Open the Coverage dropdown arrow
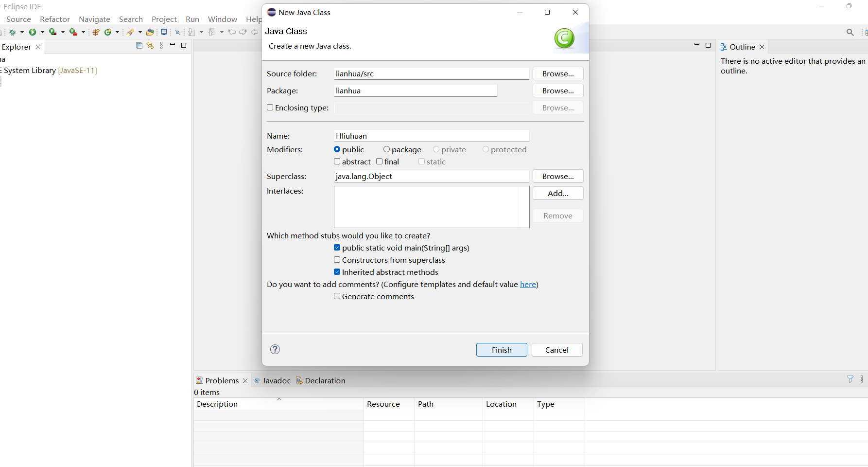This screenshot has height=467, width=868. click(x=63, y=32)
